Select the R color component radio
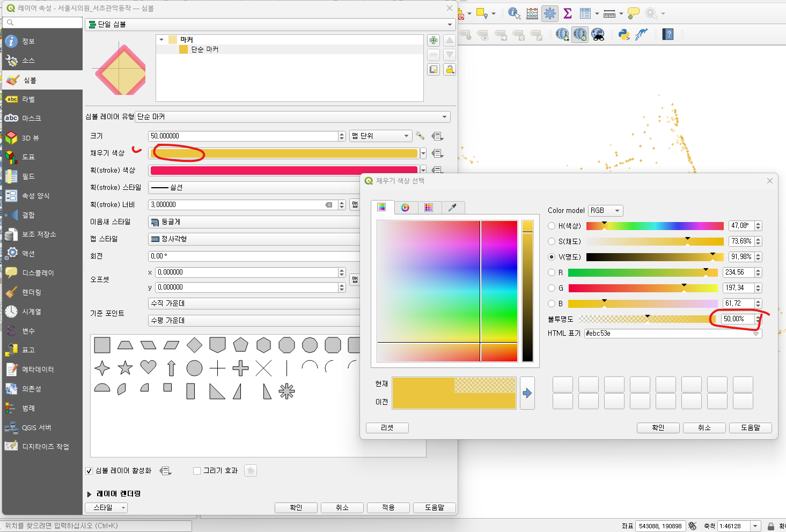Viewport: 786px width, 532px height. [552, 272]
